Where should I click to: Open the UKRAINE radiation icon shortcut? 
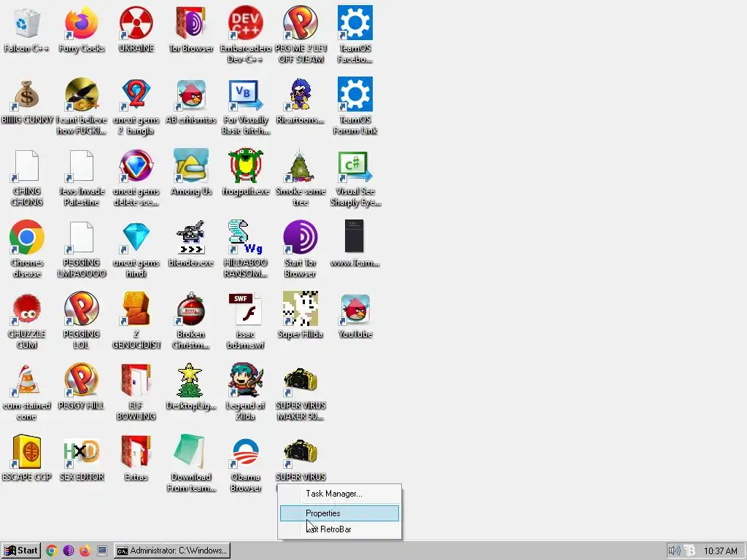click(136, 23)
